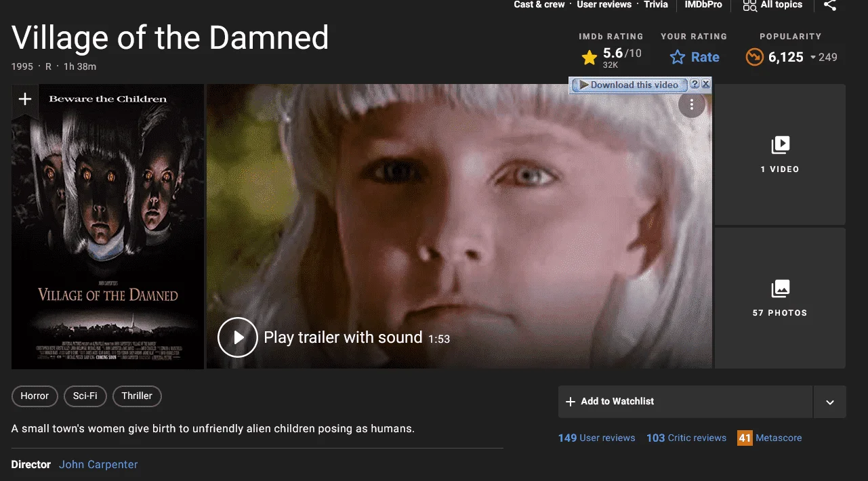This screenshot has width=868, height=481.
Task: Click the popularity trend arrow icon
Action: 754,58
